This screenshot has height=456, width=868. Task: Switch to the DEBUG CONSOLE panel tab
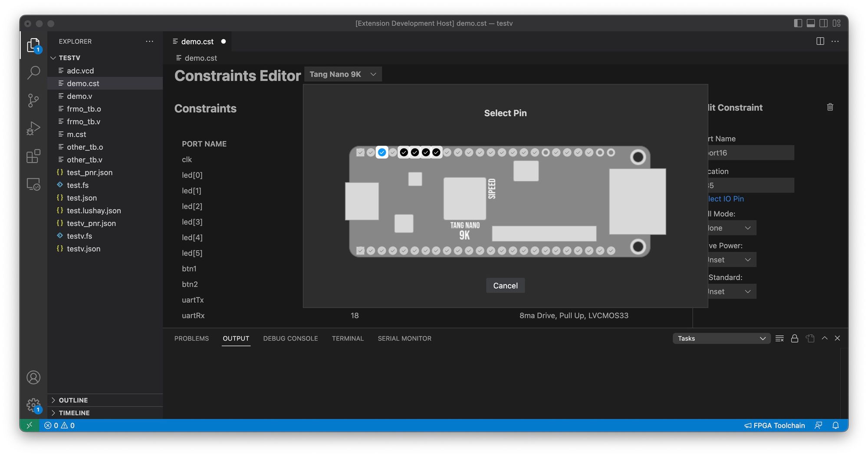pos(290,338)
